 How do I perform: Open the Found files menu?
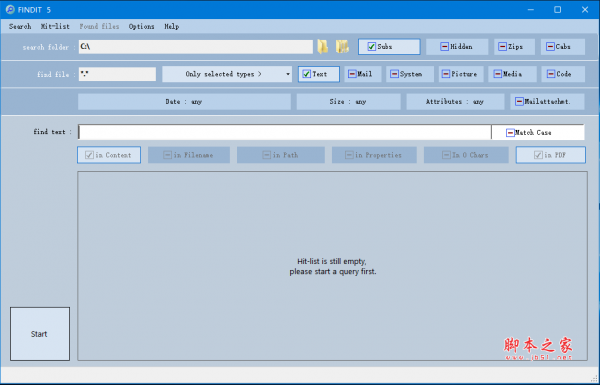click(x=99, y=26)
